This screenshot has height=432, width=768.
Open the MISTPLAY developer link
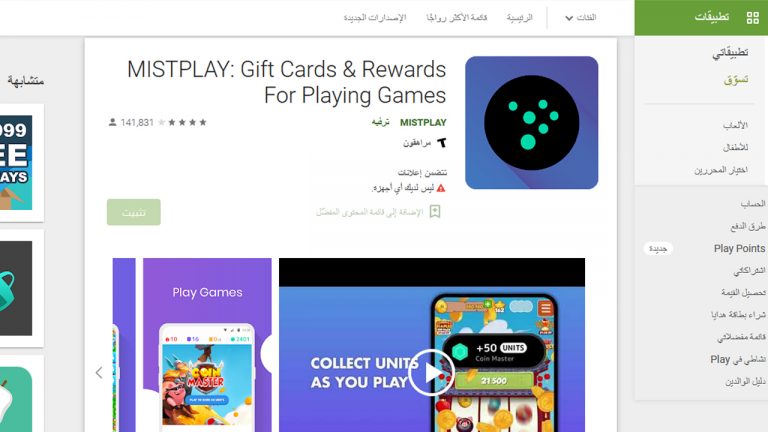[x=423, y=122]
